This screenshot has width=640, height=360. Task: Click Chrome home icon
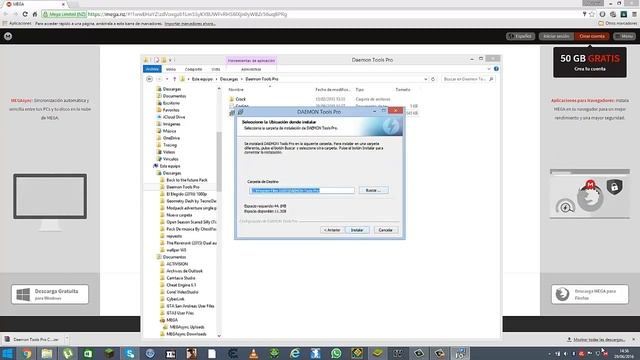[35, 14]
